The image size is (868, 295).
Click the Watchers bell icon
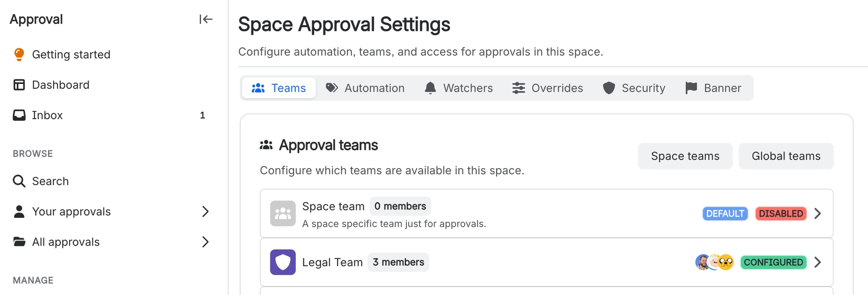(430, 88)
